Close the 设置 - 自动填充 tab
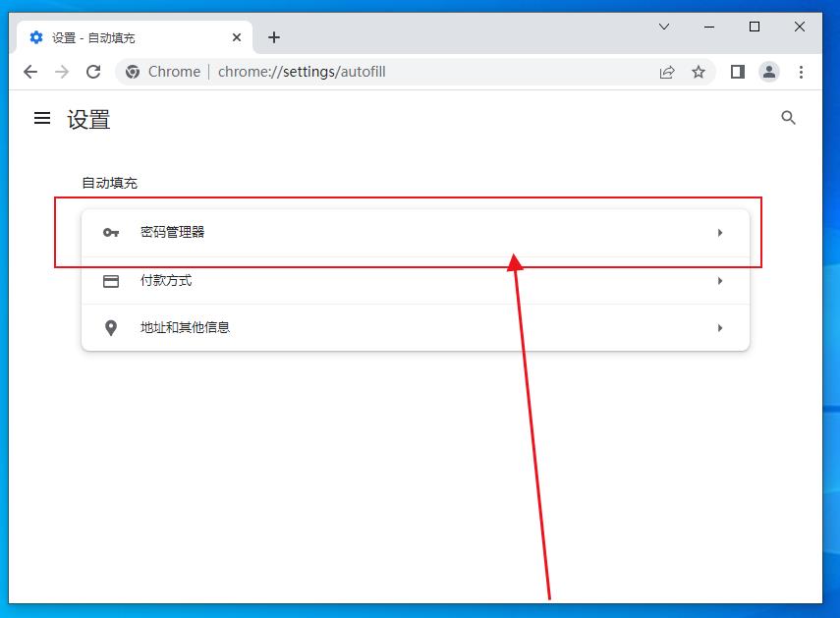 click(x=237, y=37)
